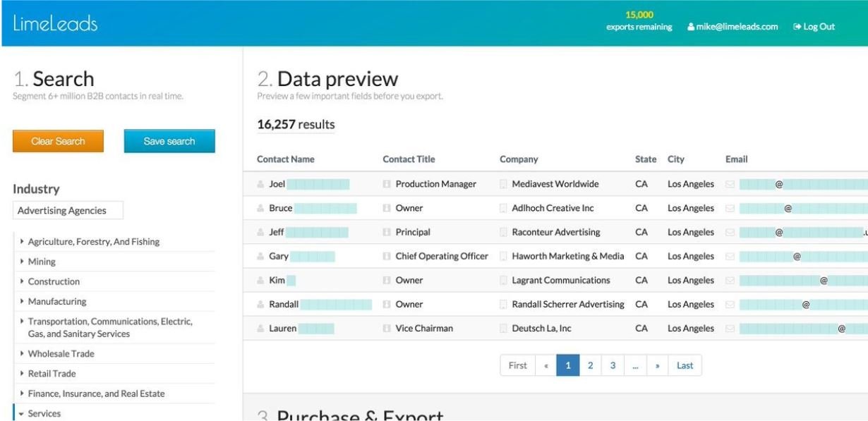Click the Contact Title column header
This screenshot has width=868, height=421.
click(409, 159)
